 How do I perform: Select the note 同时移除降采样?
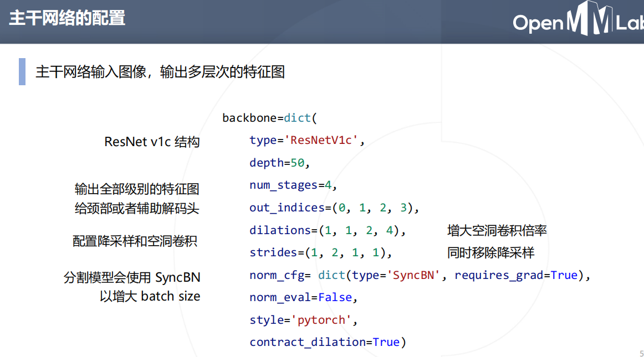pyautogui.click(x=491, y=253)
